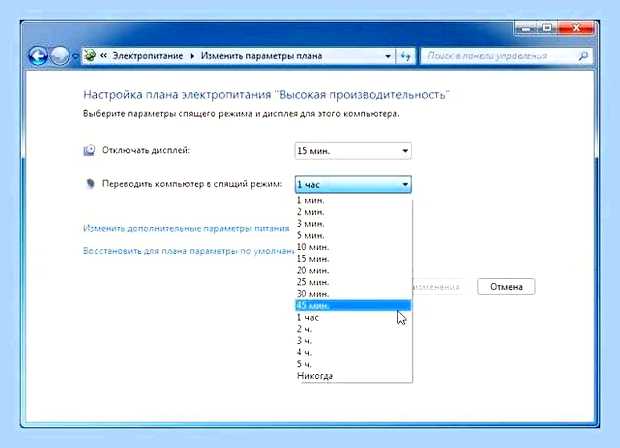Click 'Восстановить для плана параметры по умолчанию' link

point(189,251)
